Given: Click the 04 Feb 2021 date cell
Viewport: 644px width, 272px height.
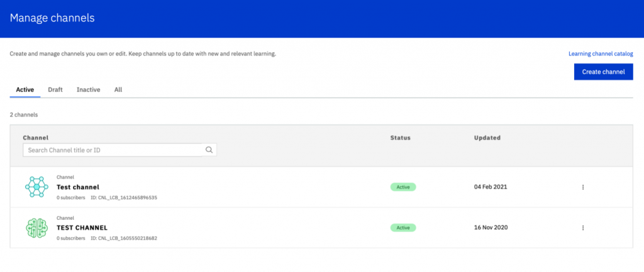Looking at the screenshot, I should pyautogui.click(x=491, y=187).
